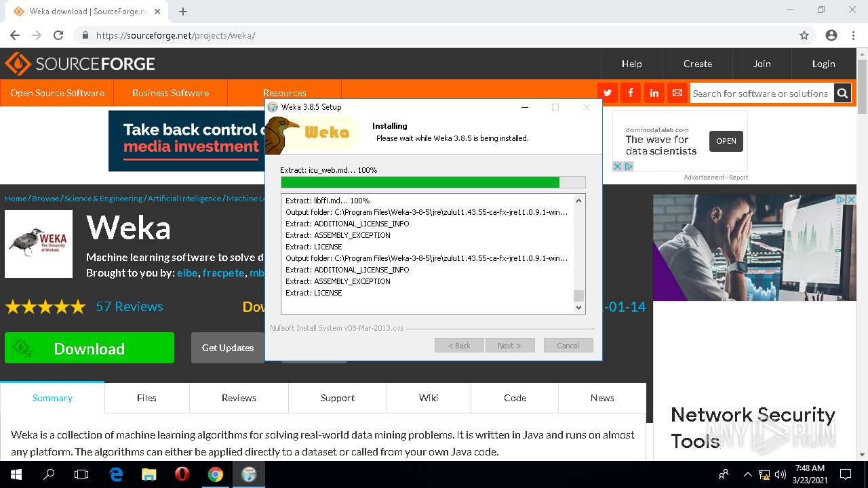This screenshot has height=488, width=868.
Task: Minimize the Weka 3.8.5 Setup window
Action: tap(524, 107)
